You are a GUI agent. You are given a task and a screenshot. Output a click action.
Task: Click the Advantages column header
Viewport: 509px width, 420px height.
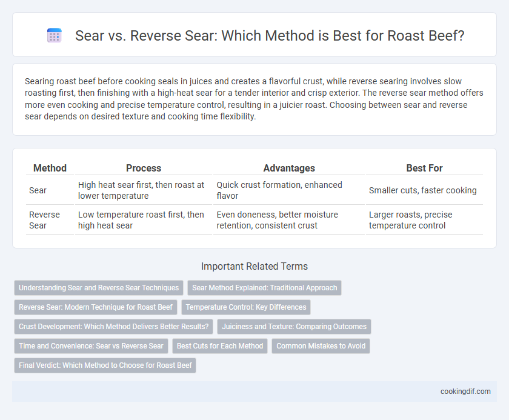tap(289, 168)
